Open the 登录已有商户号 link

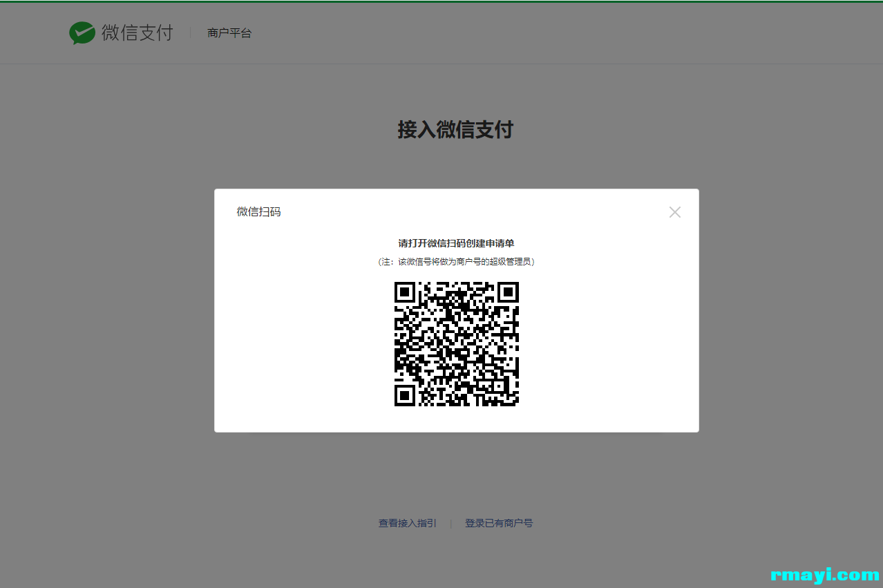click(498, 523)
